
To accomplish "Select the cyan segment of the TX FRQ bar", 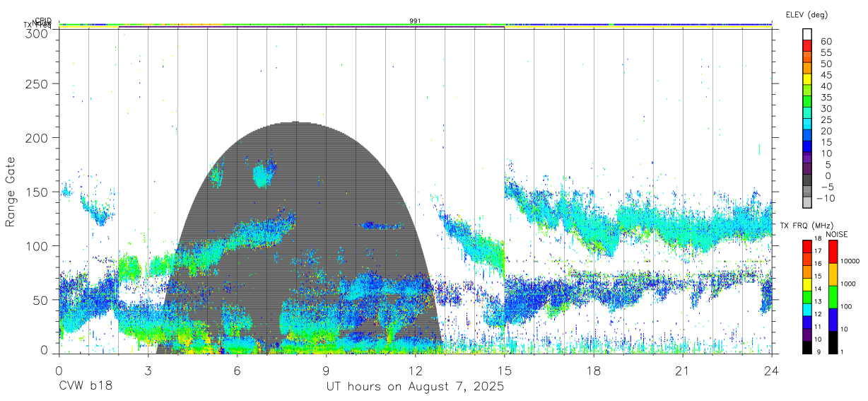I will [807, 310].
